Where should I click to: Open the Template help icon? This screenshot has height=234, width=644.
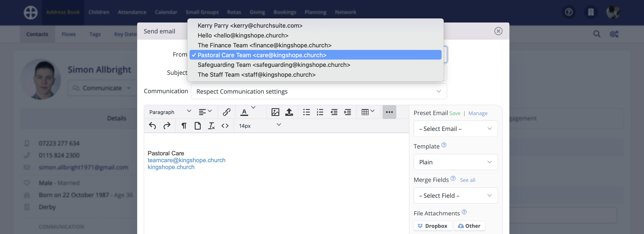[444, 145]
